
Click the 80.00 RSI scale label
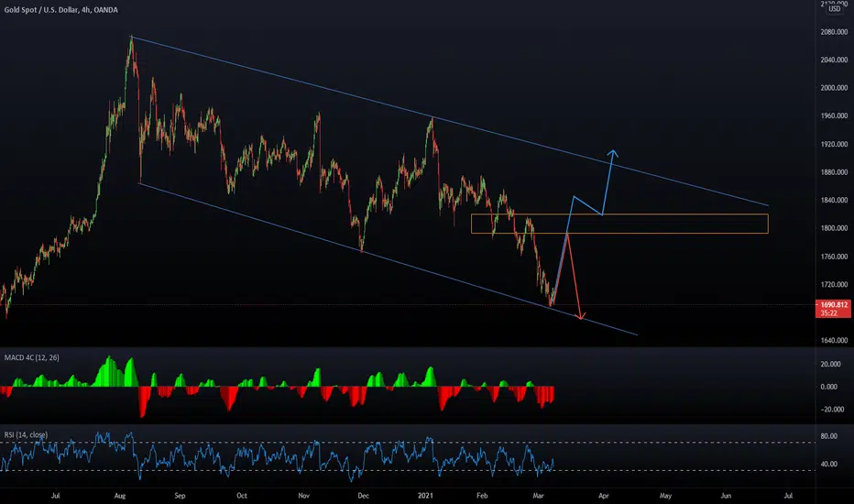pos(829,436)
